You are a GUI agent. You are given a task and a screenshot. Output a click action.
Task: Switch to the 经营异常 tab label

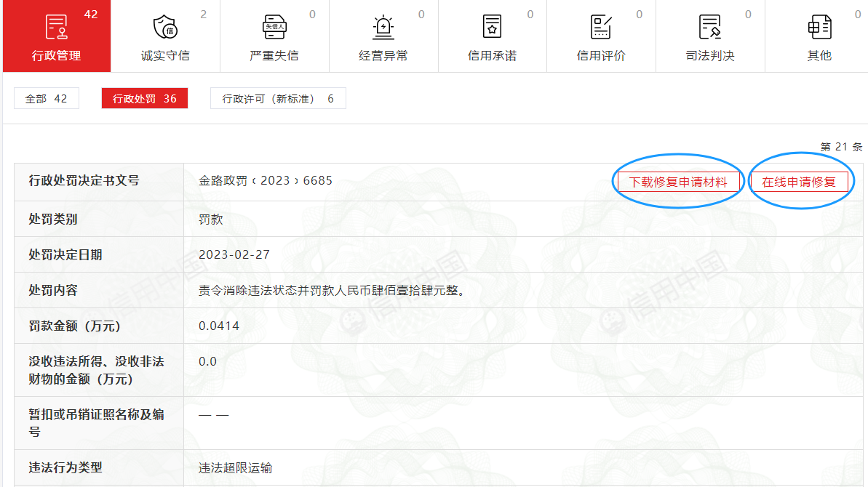[383, 56]
